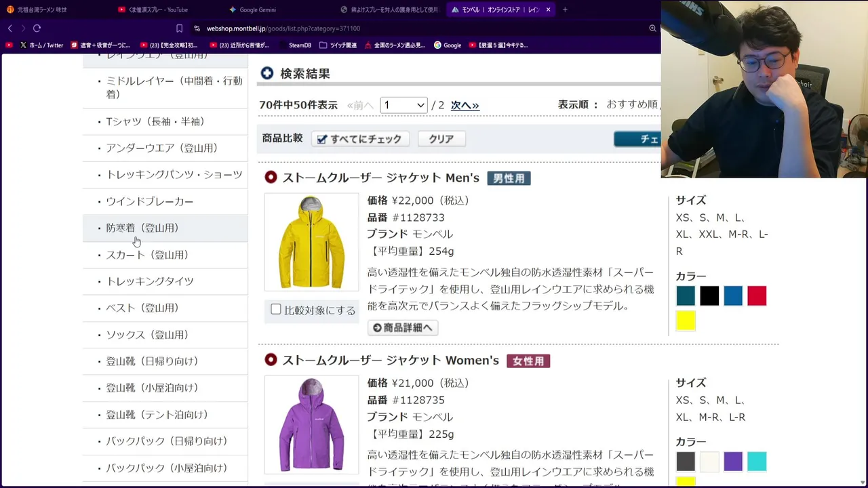The width and height of the screenshot is (868, 488).
Task: Open the (23) 近所から苦情が bookmark
Action: coord(239,45)
